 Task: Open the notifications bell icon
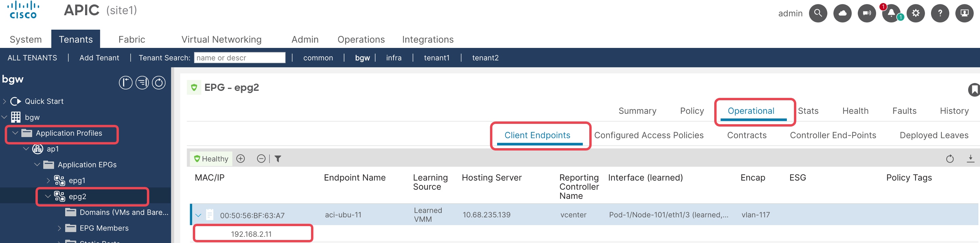click(x=891, y=13)
